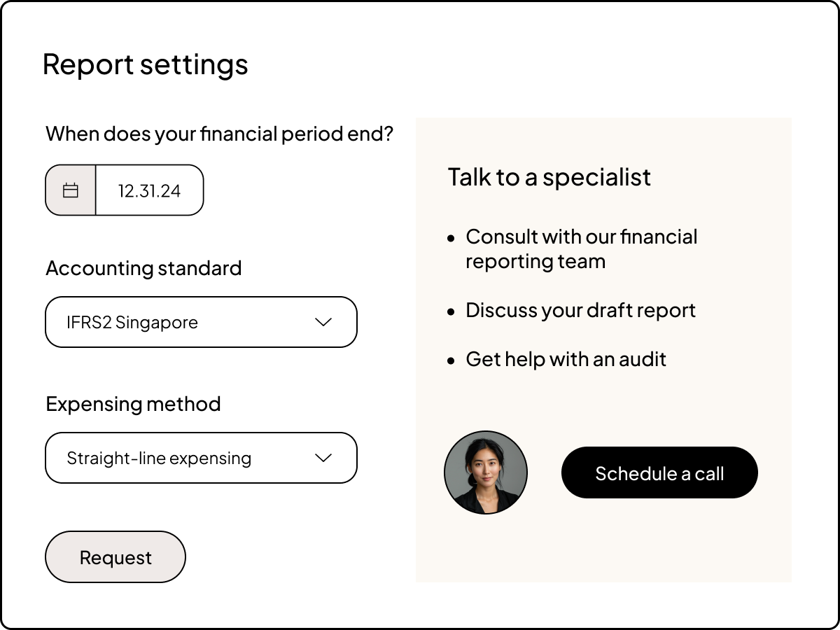
Task: Click the Request button
Action: click(x=115, y=556)
